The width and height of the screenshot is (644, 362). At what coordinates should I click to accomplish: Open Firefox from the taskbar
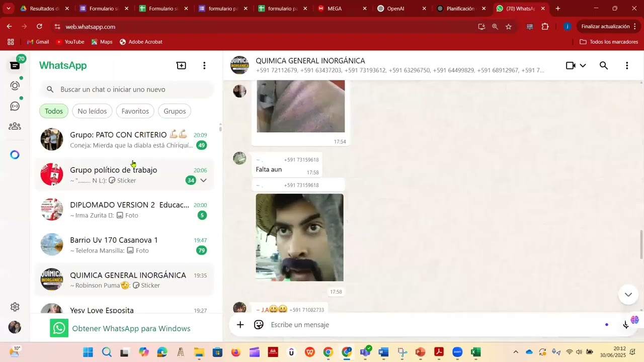236,352
